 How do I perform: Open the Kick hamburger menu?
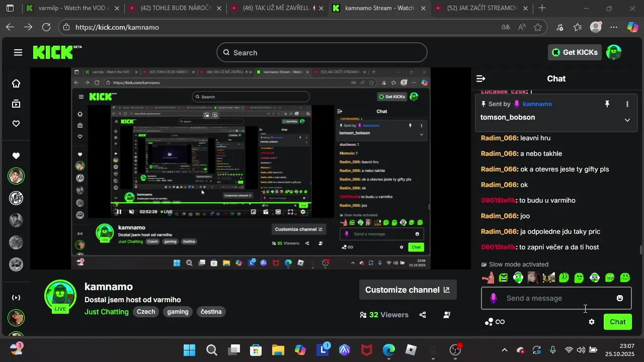pos(18,52)
